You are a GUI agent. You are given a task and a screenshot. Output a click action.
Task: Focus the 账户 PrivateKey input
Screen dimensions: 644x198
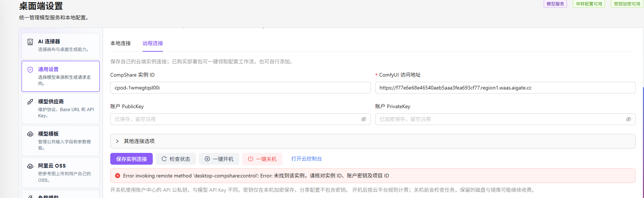pyautogui.click(x=505, y=119)
